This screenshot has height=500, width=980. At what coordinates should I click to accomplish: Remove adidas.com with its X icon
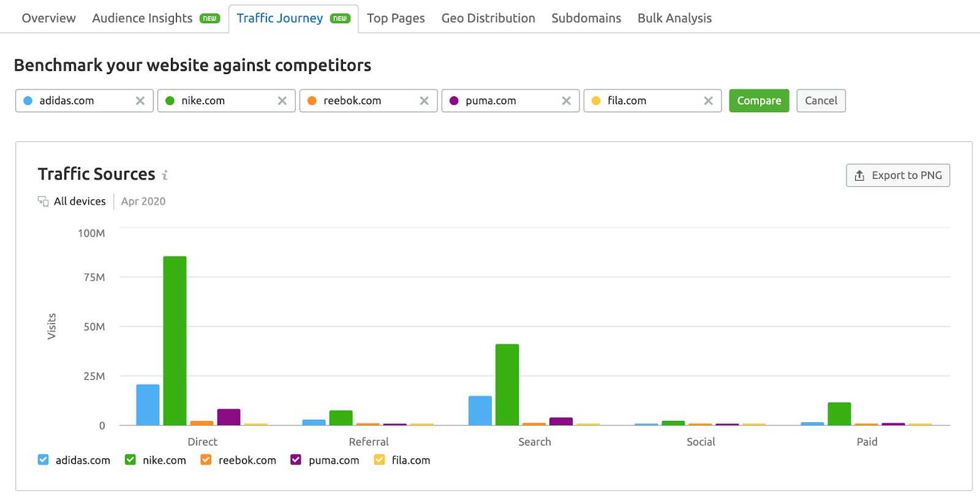point(140,100)
